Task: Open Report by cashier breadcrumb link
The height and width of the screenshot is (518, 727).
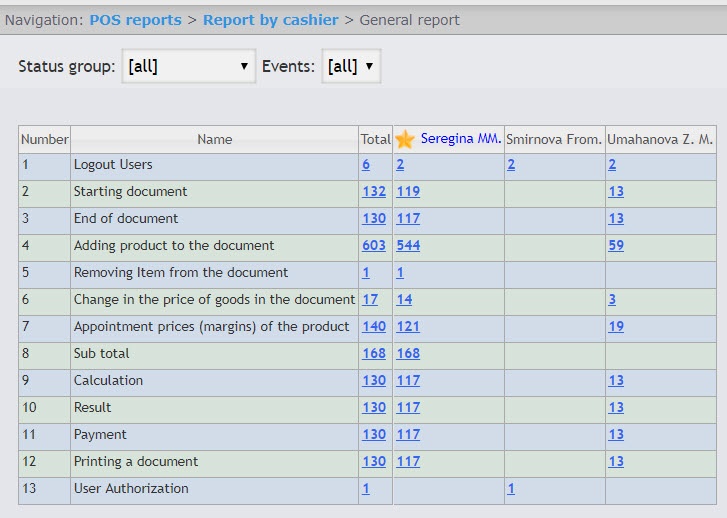Action: click(x=271, y=20)
